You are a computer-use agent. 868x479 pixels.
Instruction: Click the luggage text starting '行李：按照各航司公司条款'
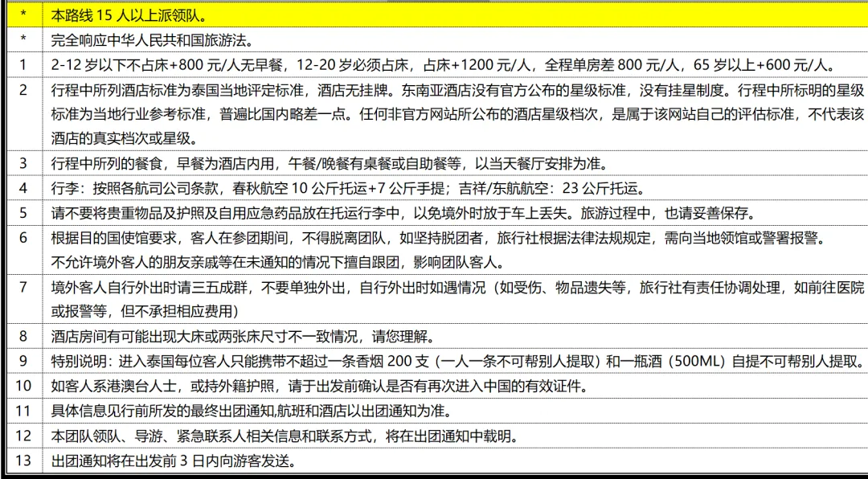(x=348, y=188)
